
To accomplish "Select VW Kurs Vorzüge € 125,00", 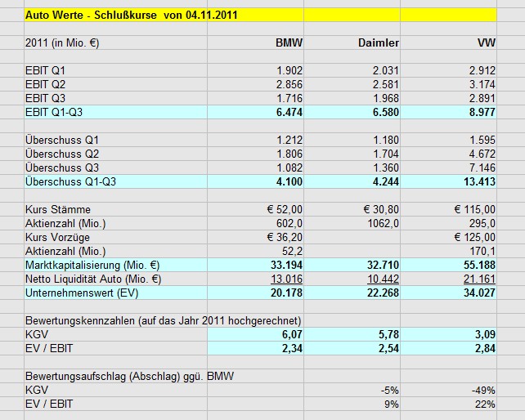I will (x=475, y=237).
